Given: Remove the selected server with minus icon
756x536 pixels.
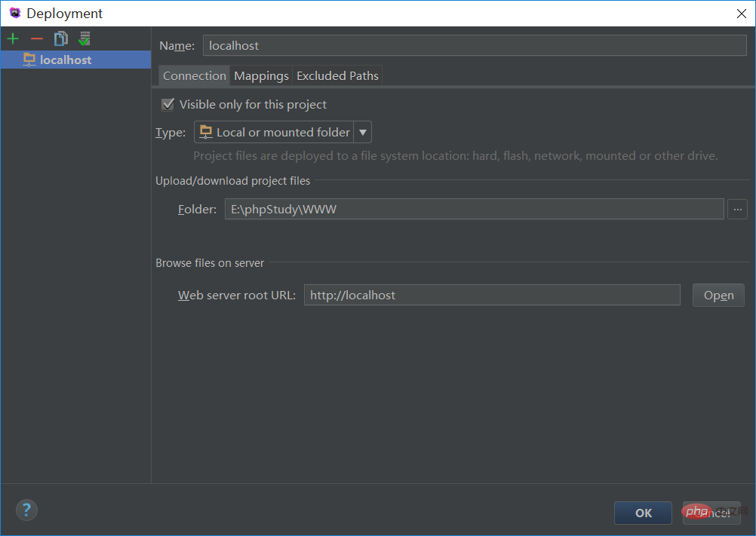Looking at the screenshot, I should pyautogui.click(x=37, y=38).
